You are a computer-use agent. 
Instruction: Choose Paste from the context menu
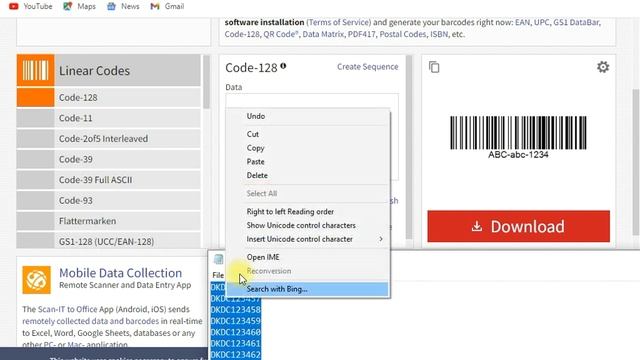308,162
